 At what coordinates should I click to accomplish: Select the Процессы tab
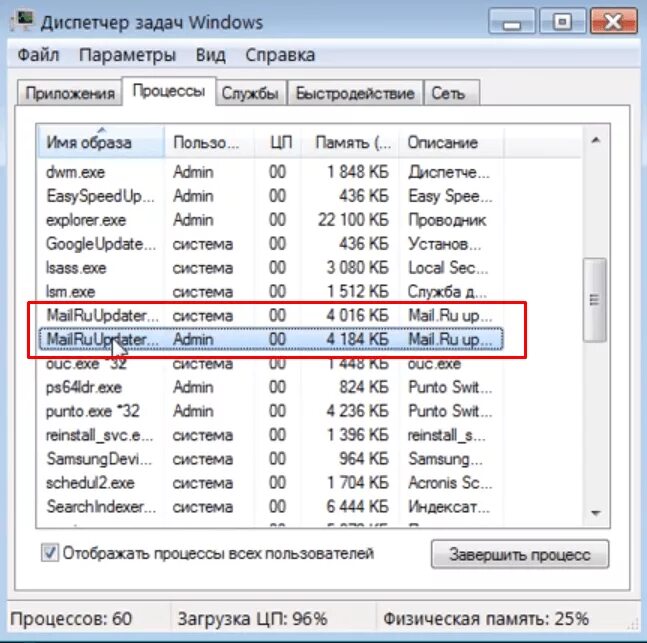(169, 91)
